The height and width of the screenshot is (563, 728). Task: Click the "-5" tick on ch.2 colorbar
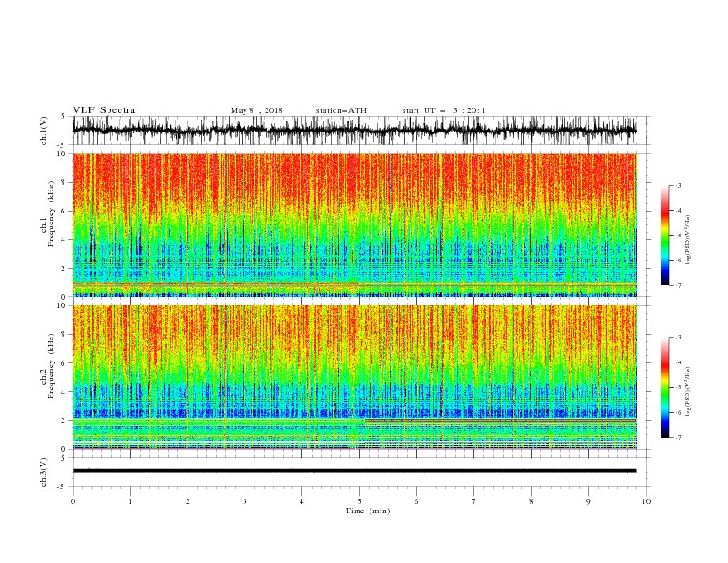tap(678, 387)
